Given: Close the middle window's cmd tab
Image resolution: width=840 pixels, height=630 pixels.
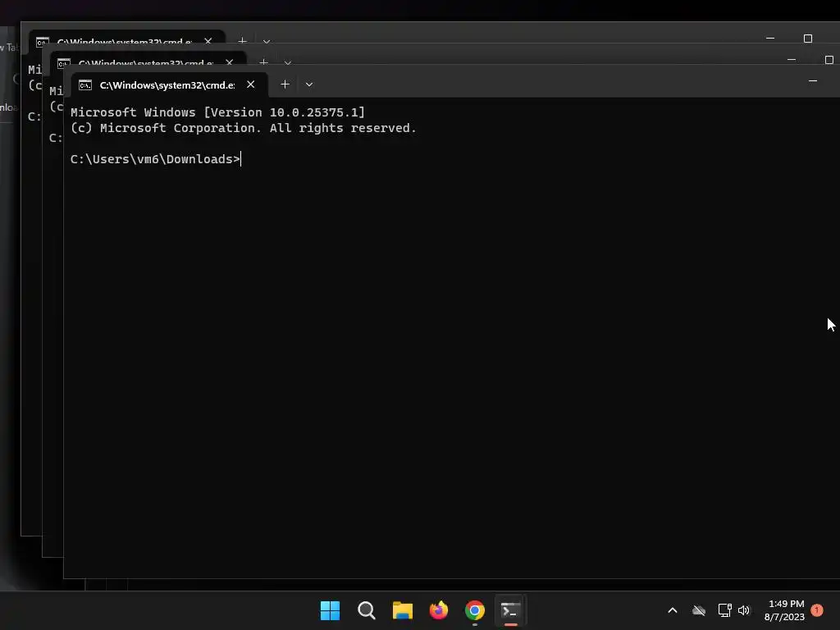Looking at the screenshot, I should 230,62.
